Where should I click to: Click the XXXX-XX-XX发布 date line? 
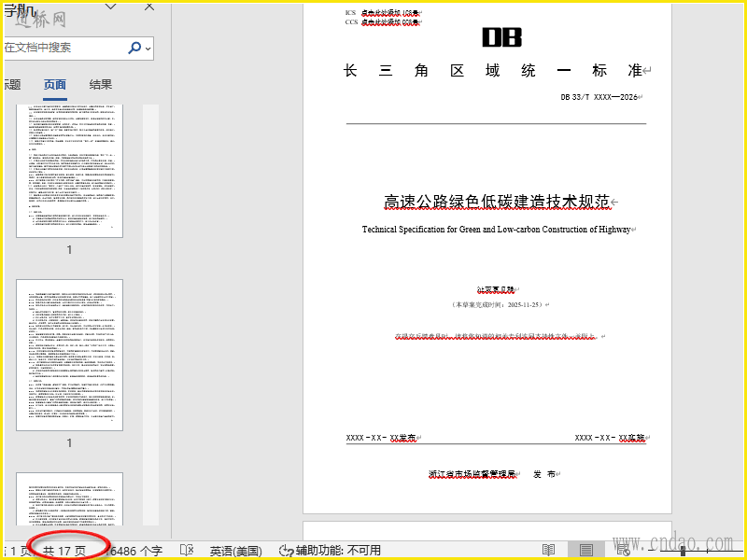point(381,438)
